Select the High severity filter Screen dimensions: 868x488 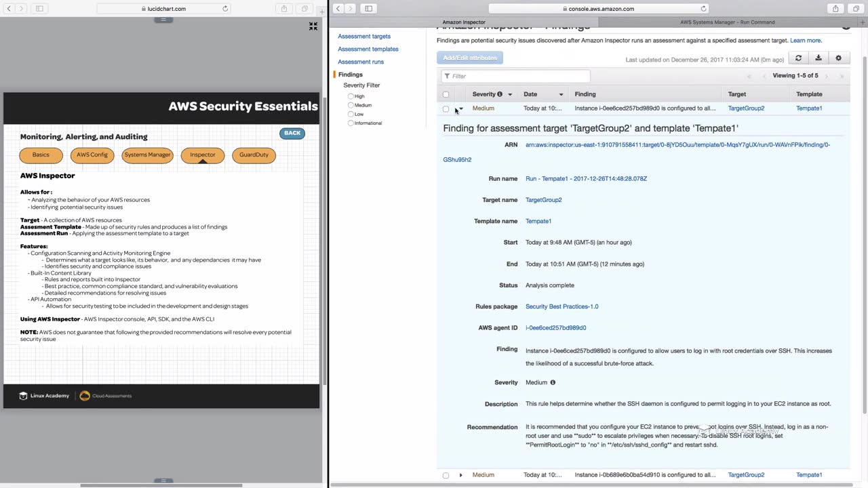[x=351, y=96]
